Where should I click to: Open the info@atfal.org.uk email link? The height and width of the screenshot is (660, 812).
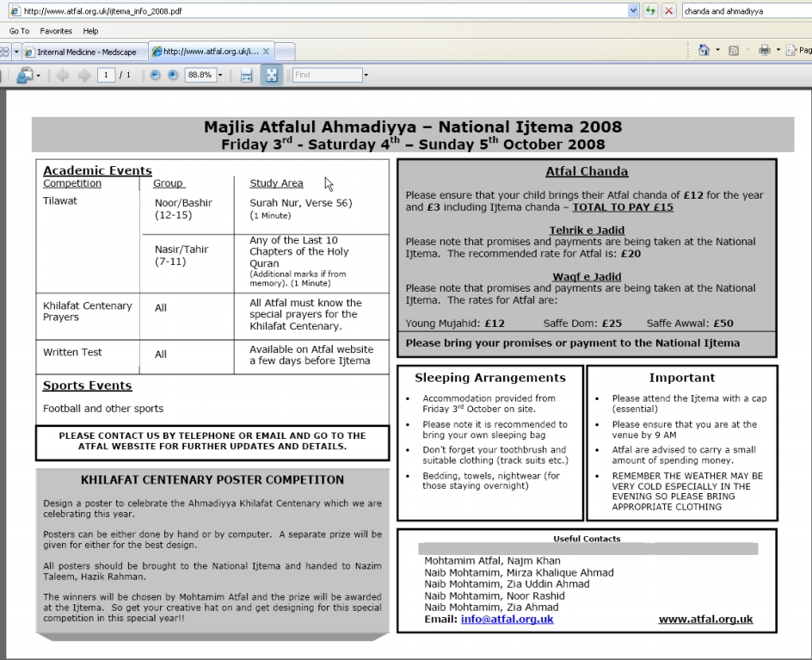507,619
